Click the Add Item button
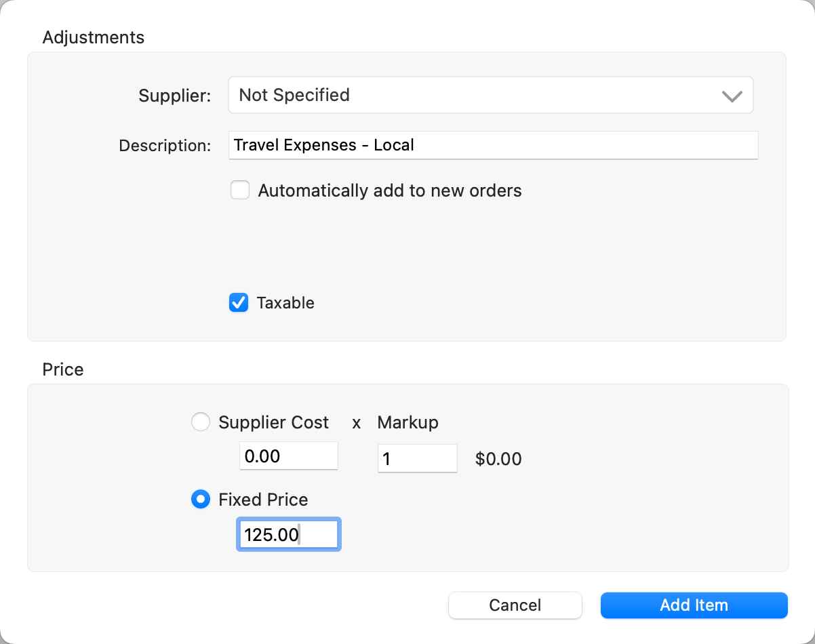 [694, 605]
